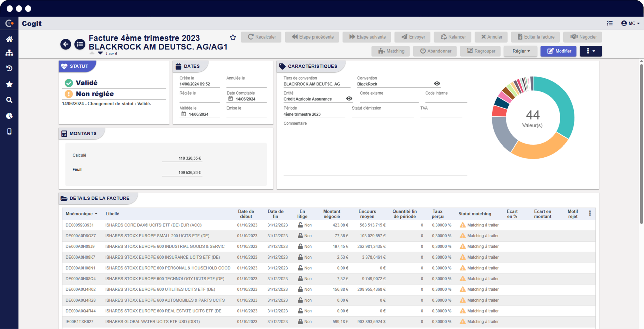The image size is (644, 329).
Task: Click the Abandonner button
Action: [435, 51]
